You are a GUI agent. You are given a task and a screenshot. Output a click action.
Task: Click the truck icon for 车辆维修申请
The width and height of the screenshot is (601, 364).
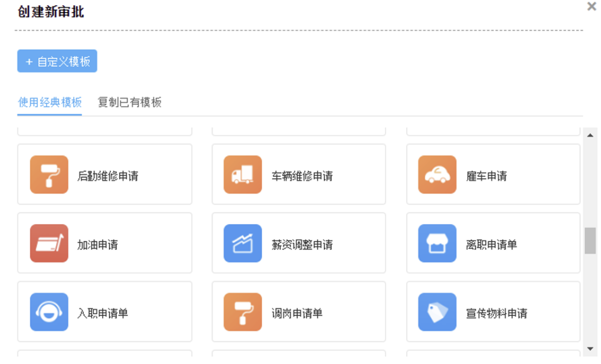[x=243, y=175]
